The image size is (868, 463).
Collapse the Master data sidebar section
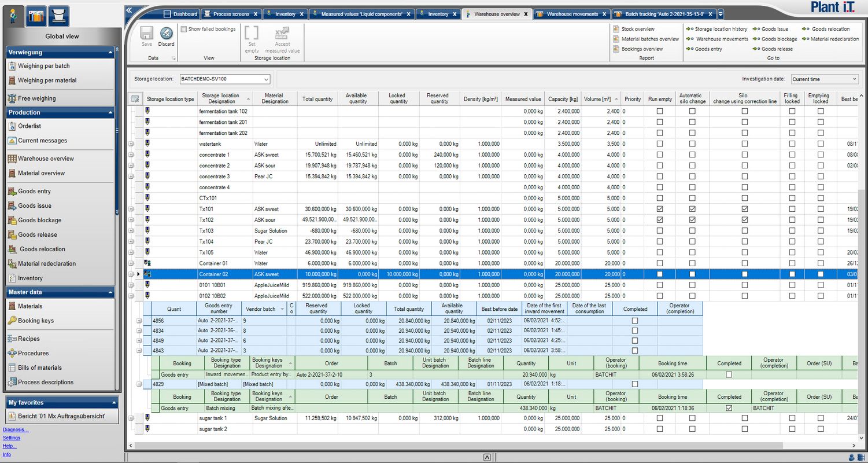(x=110, y=292)
